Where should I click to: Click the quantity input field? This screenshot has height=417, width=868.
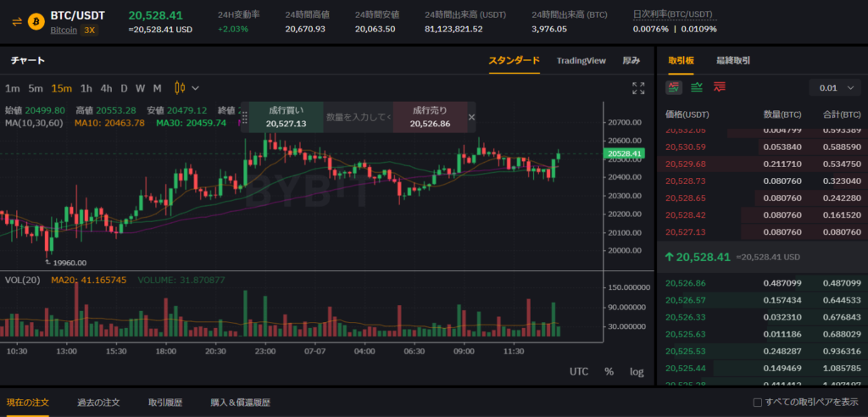(x=359, y=117)
